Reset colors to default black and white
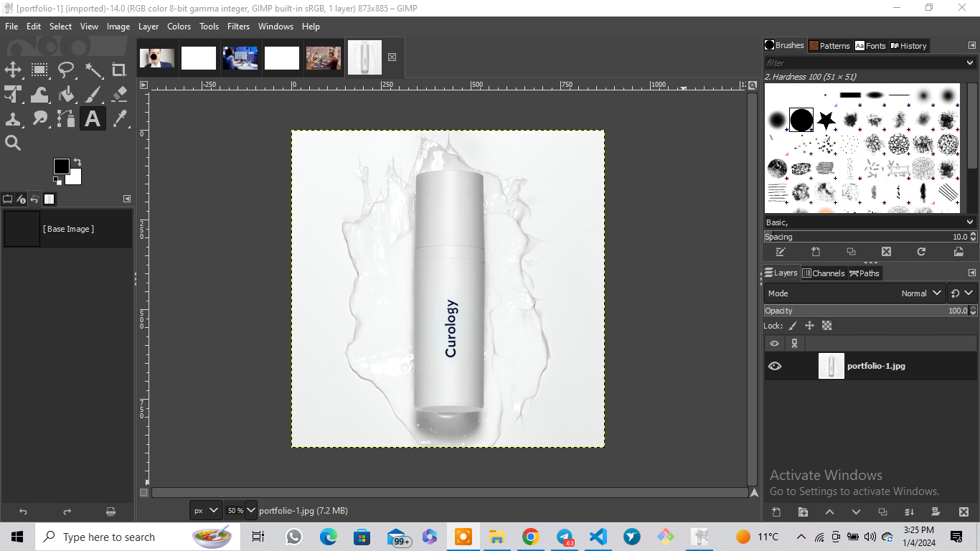Viewport: 980px width, 551px height. tap(57, 181)
